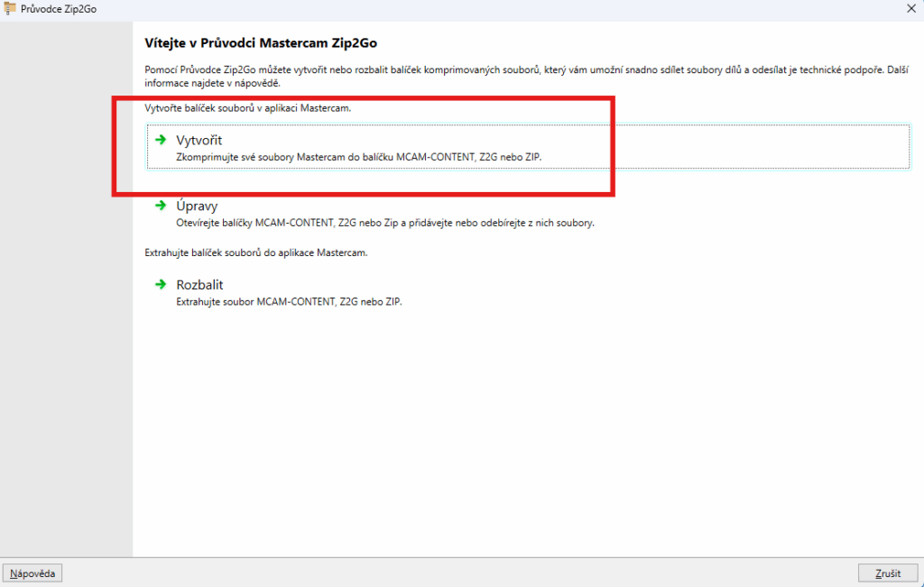Screen dimensions: 924x587
Task: Select the Vytvořit option label
Action: click(199, 140)
